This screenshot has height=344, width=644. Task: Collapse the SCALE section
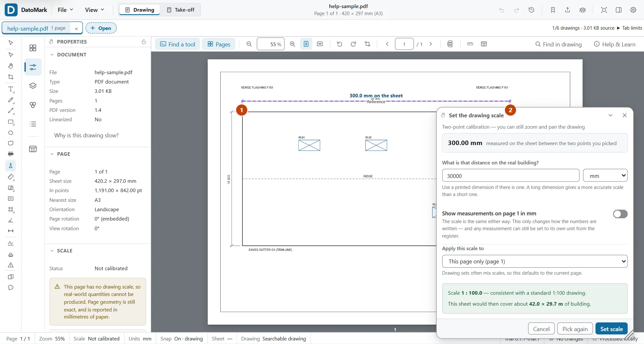(x=52, y=251)
